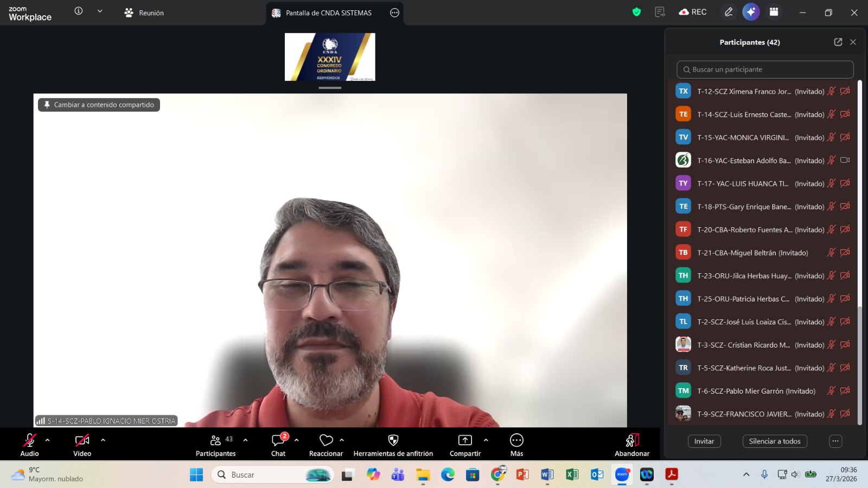Open the AI Companion sparkle icon

pos(751,12)
